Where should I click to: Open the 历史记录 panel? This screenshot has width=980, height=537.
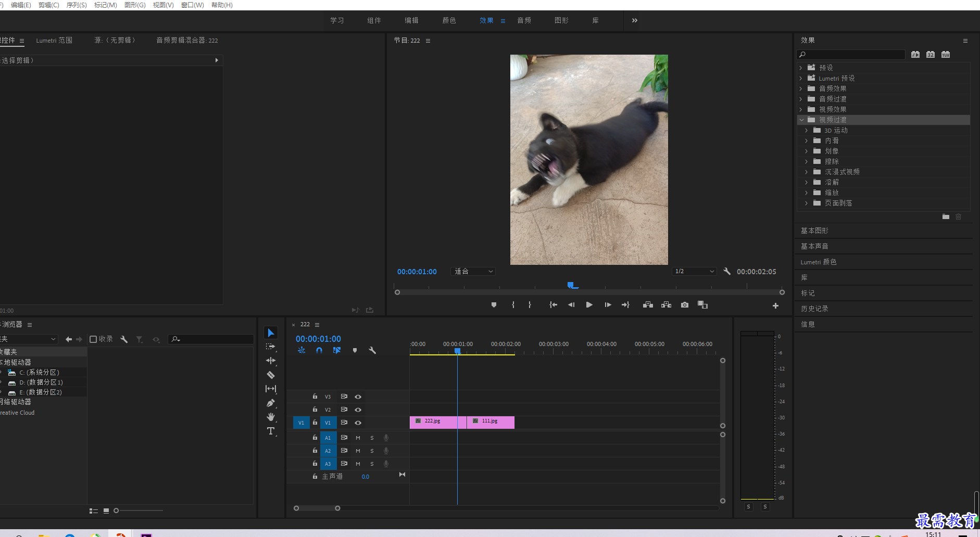point(814,309)
